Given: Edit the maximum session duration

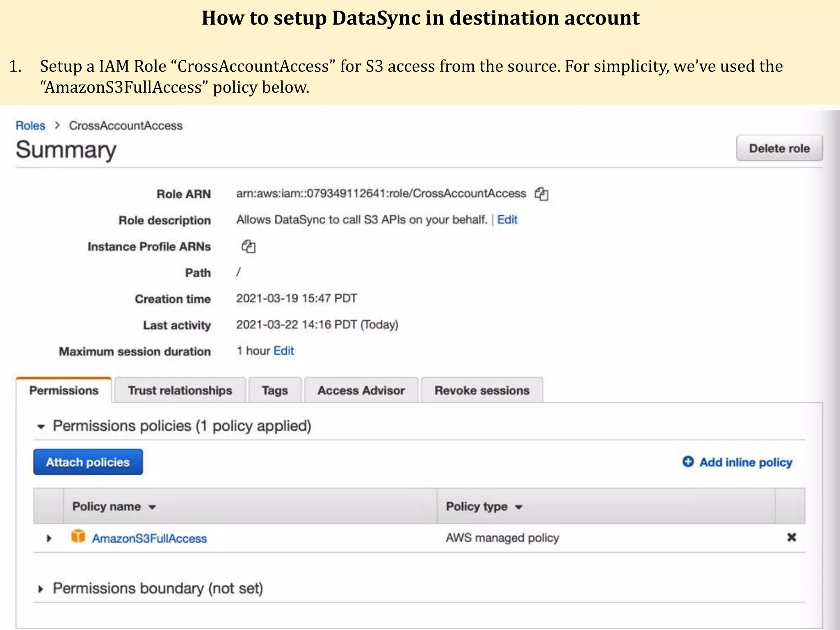Looking at the screenshot, I should point(284,351).
